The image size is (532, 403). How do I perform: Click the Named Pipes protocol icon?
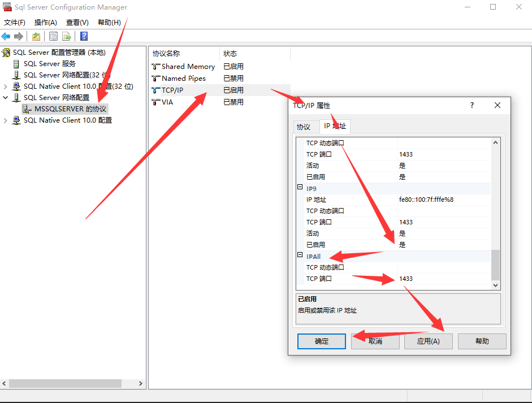pyautogui.click(x=155, y=79)
